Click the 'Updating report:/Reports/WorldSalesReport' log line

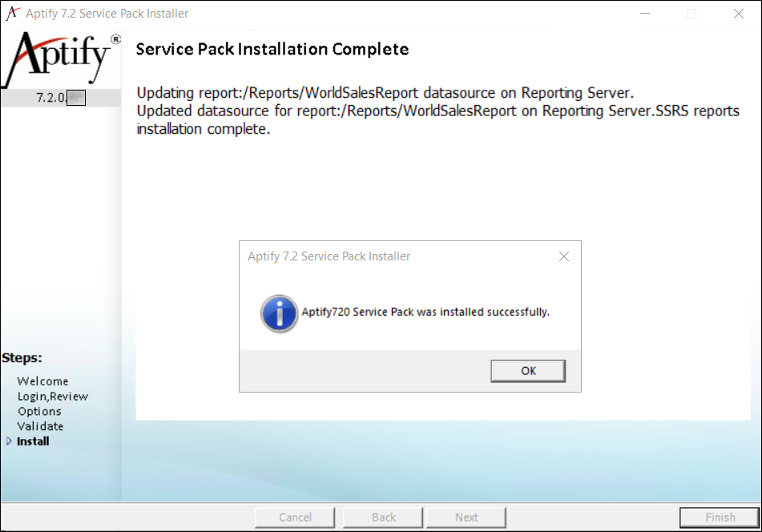pyautogui.click(x=385, y=93)
